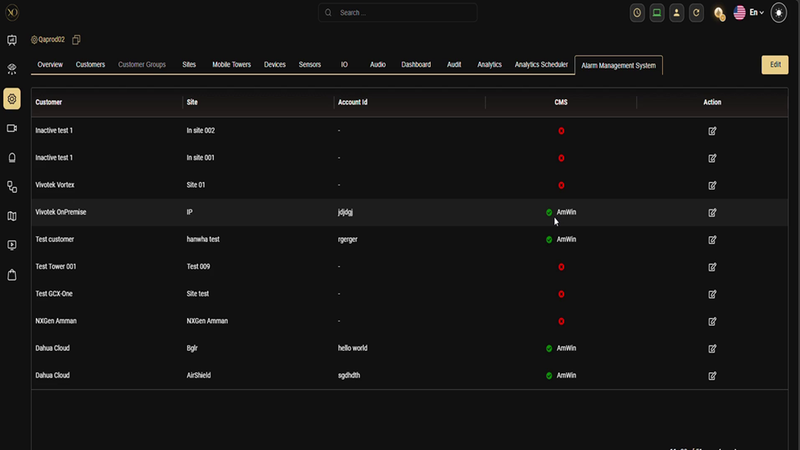
Task: Click the clock icon in top bar
Action: pyautogui.click(x=637, y=13)
